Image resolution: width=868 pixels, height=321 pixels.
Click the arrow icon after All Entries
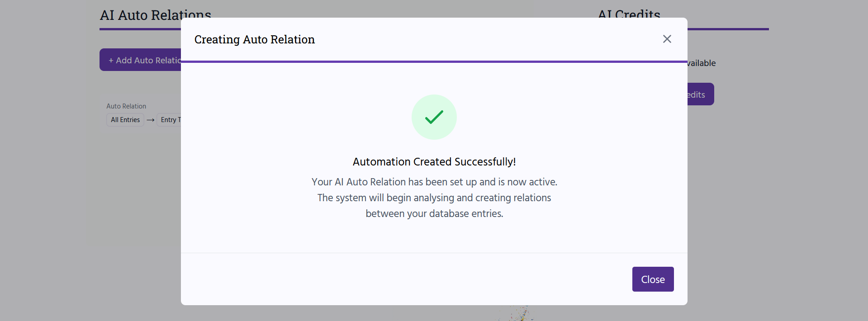point(151,120)
